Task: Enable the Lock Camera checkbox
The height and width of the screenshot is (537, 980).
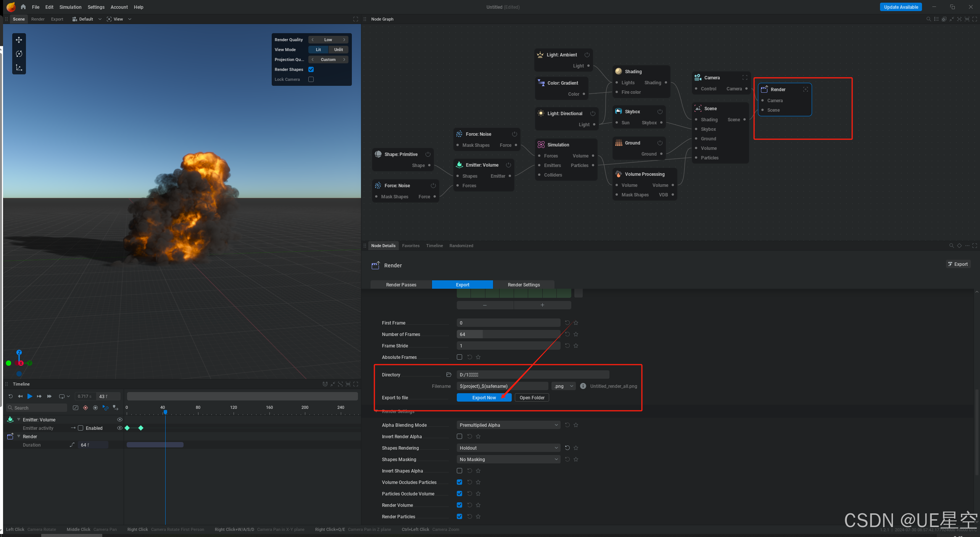Action: pyautogui.click(x=311, y=79)
